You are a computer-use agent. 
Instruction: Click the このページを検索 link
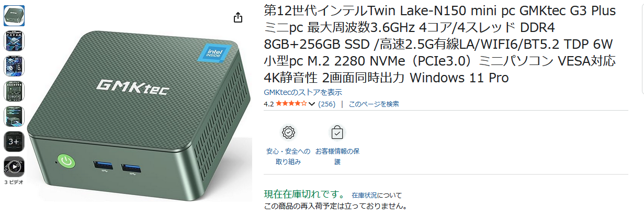coord(374,104)
